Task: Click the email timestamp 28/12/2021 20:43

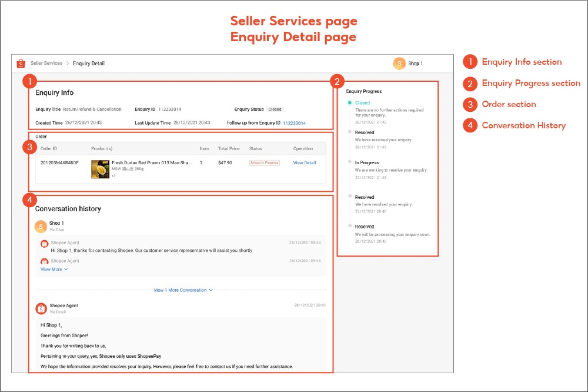Action: (310, 305)
